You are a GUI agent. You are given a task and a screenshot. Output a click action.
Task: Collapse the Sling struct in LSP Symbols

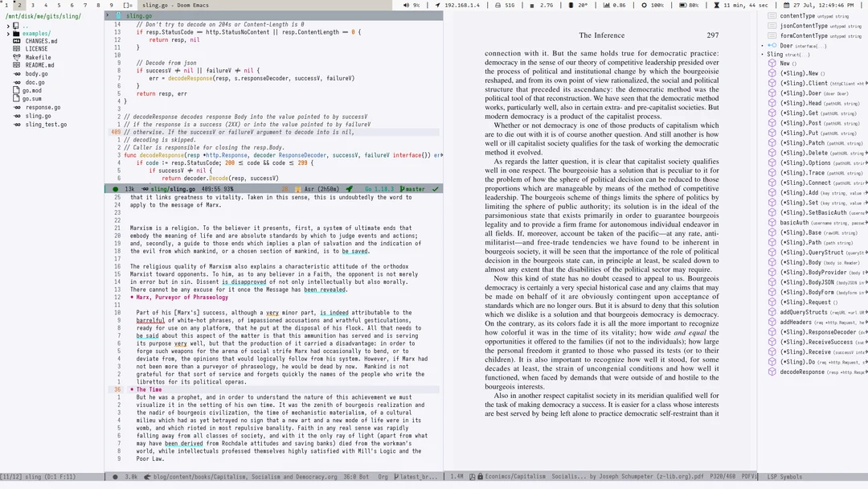pyautogui.click(x=764, y=55)
